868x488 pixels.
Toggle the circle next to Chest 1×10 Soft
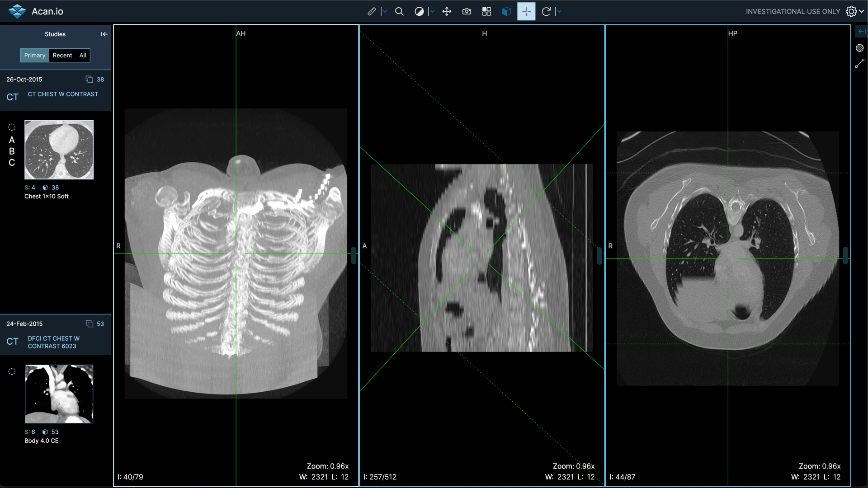click(x=12, y=127)
